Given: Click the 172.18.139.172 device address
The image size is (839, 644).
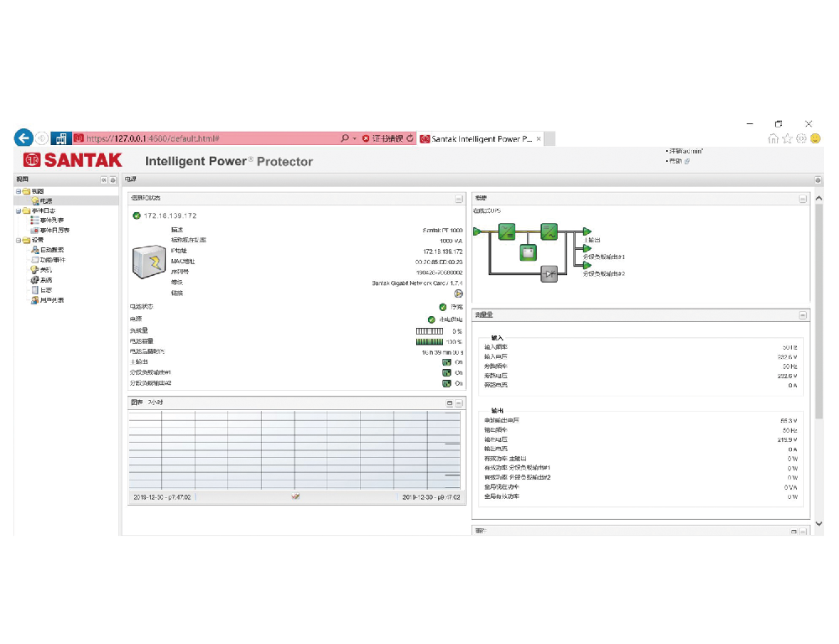Looking at the screenshot, I should point(169,216).
